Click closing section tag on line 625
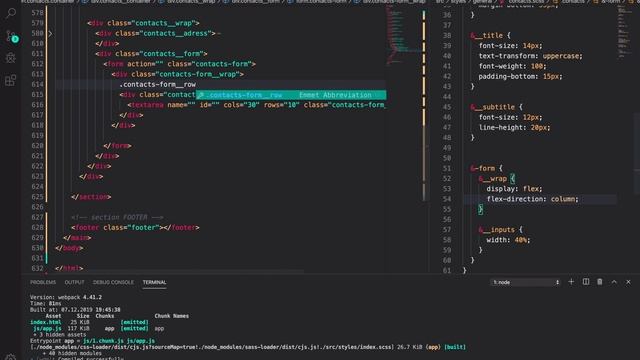Screen dimensions: 640x360 point(91,197)
